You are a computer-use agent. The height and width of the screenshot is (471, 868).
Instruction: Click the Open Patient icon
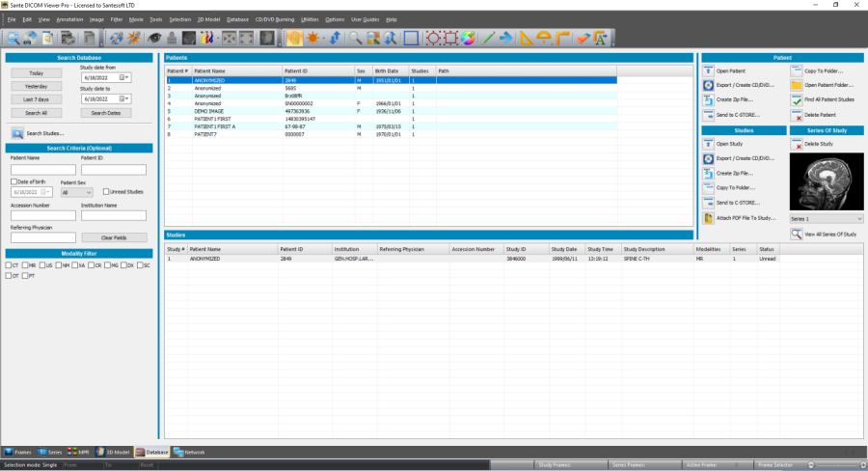[x=709, y=71]
